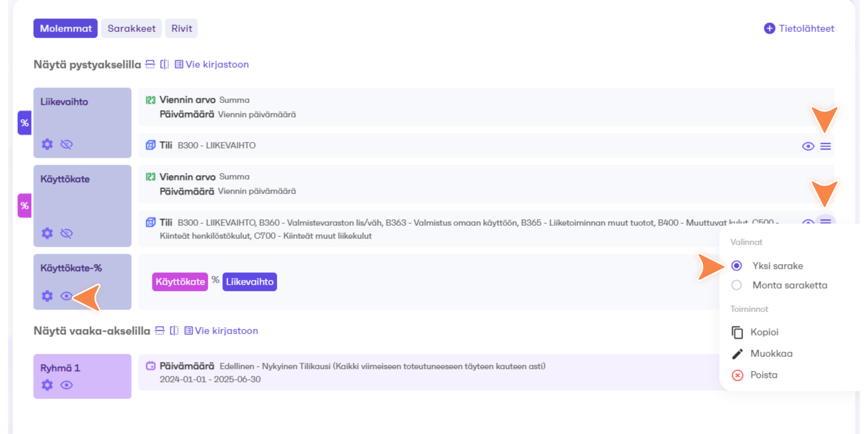868x434 pixels.
Task: Toggle visibility eye of Käyttökate-% group
Action: pos(66,296)
